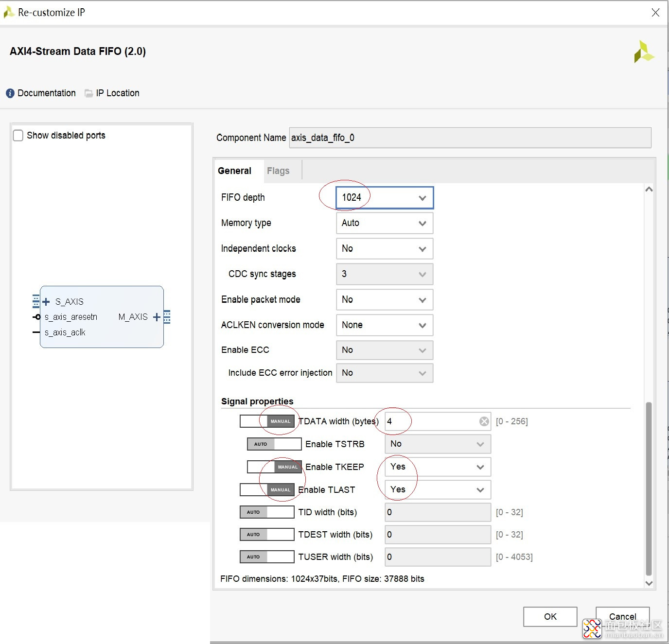669x644 pixels.
Task: Open the Independent clocks dropdown
Action: click(385, 249)
